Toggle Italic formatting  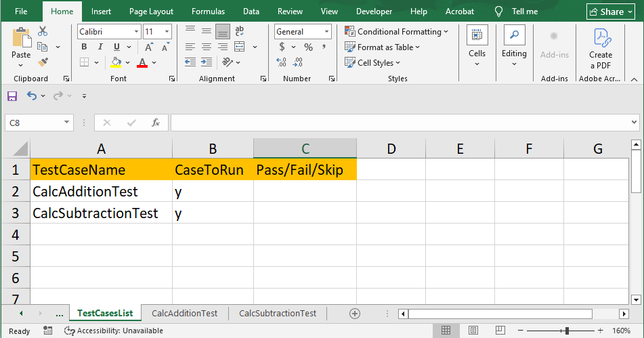pyautogui.click(x=100, y=47)
